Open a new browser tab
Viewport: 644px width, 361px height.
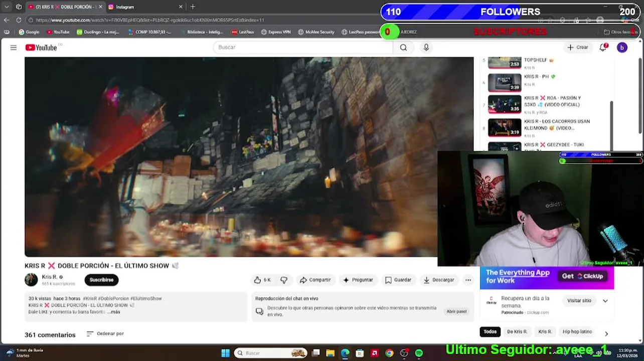click(193, 7)
